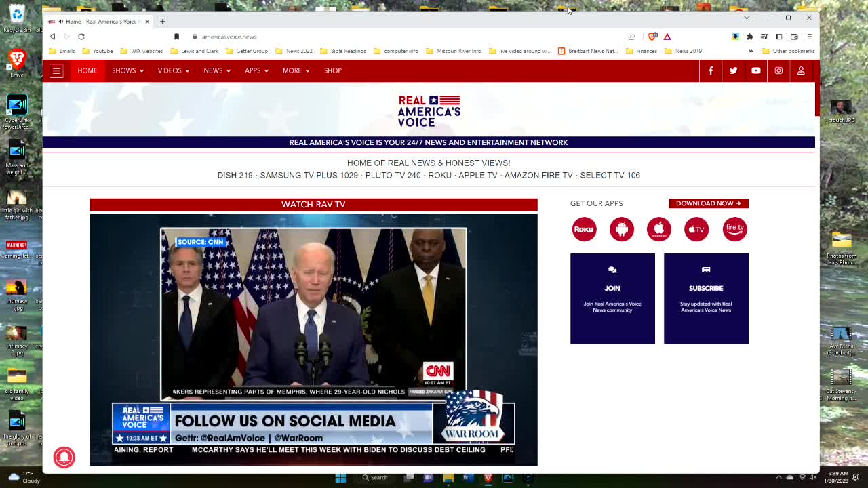Open the YouTube channel icon in navbar
Viewport: 868px width, 488px height.
[756, 70]
